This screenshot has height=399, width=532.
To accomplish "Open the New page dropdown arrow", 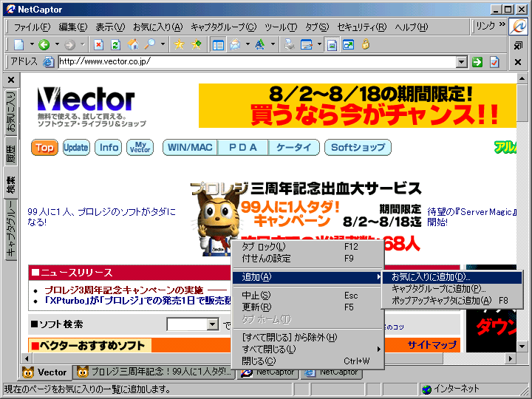I will pos(32,44).
